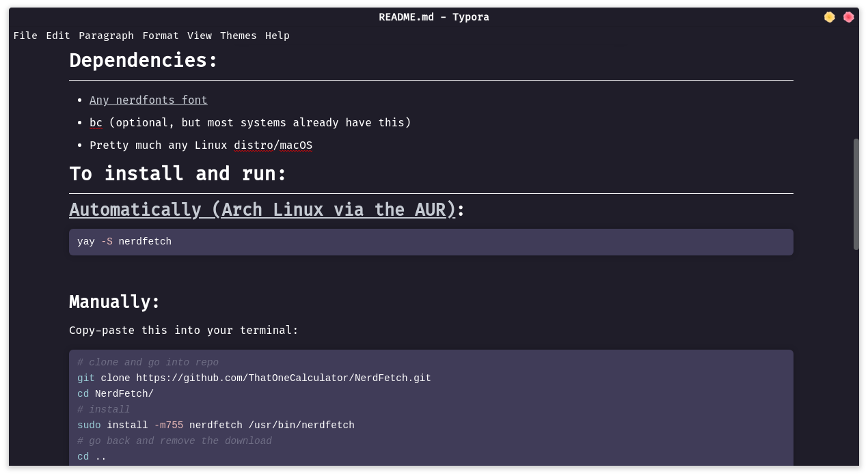Click 'Copy-paste this into your terminal:' paragraph
Image resolution: width=868 pixels, height=476 pixels.
[184, 331]
